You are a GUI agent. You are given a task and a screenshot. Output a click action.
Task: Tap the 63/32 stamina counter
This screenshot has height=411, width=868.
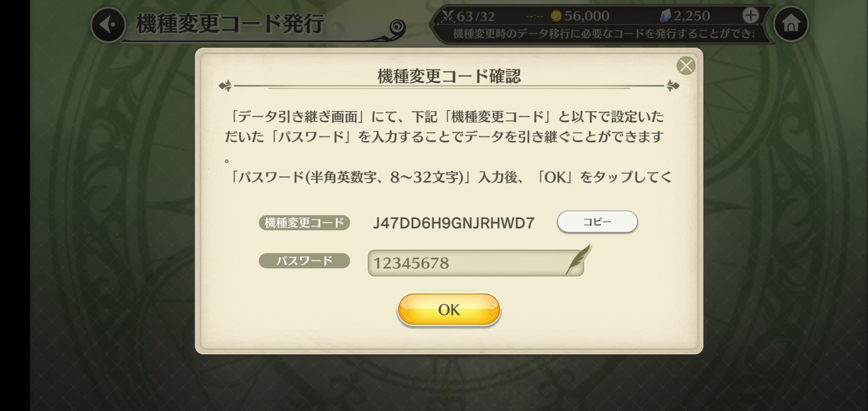pos(475,16)
